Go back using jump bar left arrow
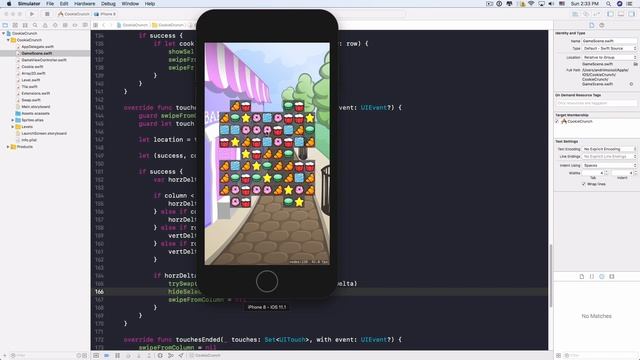Image resolution: width=640 pixels, height=360 pixels. tap(104, 25)
